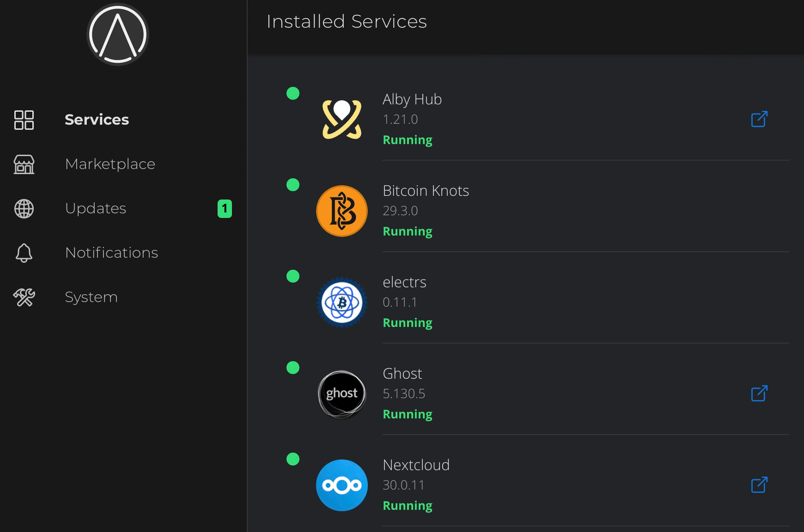Click the System tools icon
This screenshot has width=804, height=532.
coord(24,297)
